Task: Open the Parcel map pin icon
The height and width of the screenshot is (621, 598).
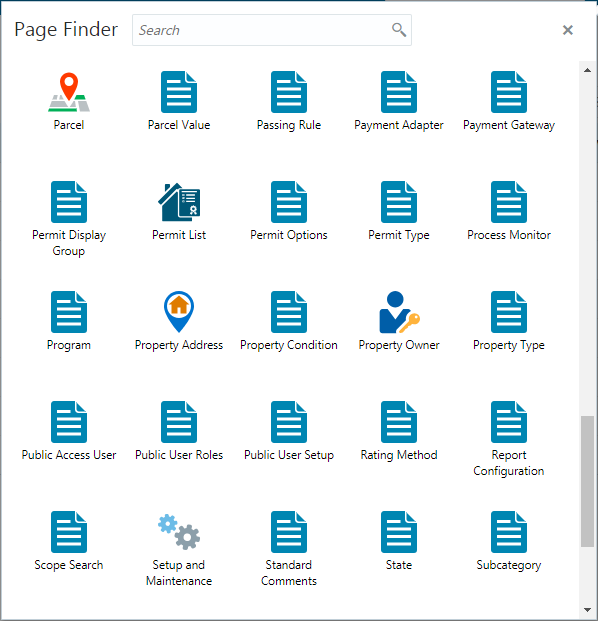Action: (69, 92)
